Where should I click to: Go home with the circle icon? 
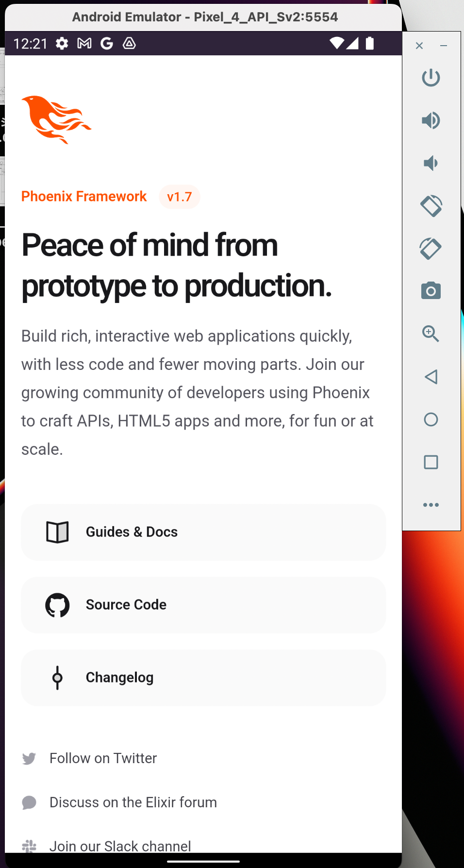pos(431,419)
